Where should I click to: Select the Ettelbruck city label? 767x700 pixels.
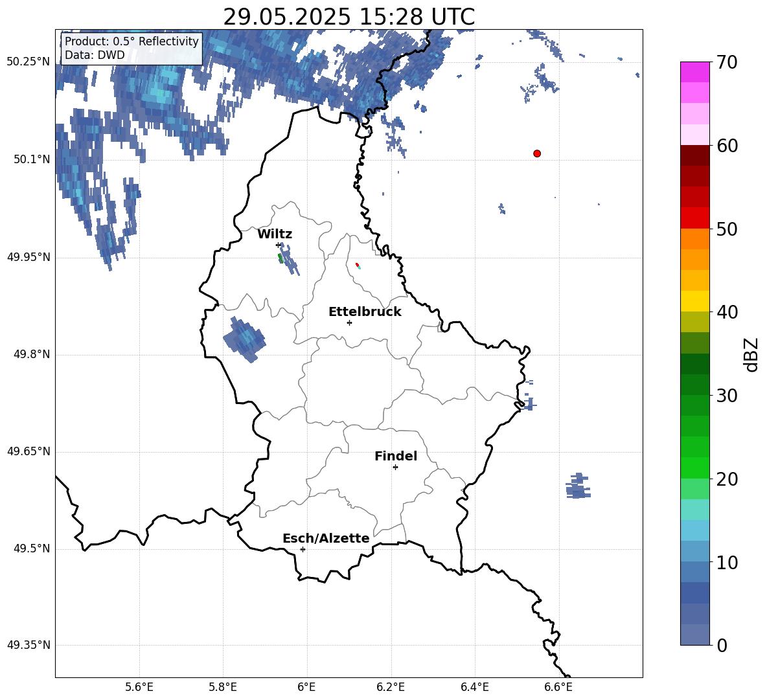365,312
